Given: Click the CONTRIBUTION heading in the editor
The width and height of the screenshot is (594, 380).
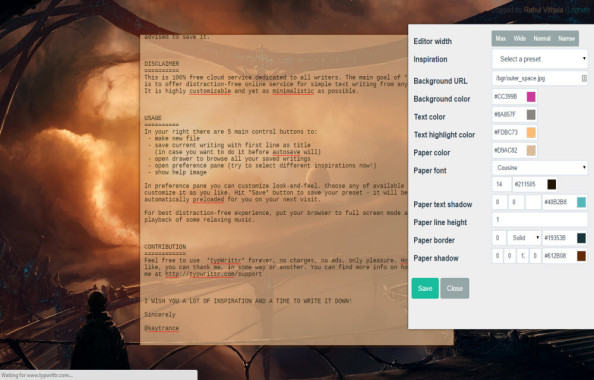Looking at the screenshot, I should point(165,247).
